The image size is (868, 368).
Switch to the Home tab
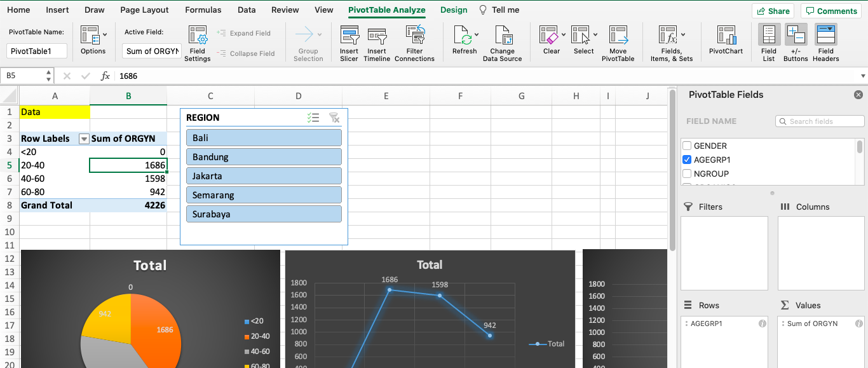tap(18, 10)
